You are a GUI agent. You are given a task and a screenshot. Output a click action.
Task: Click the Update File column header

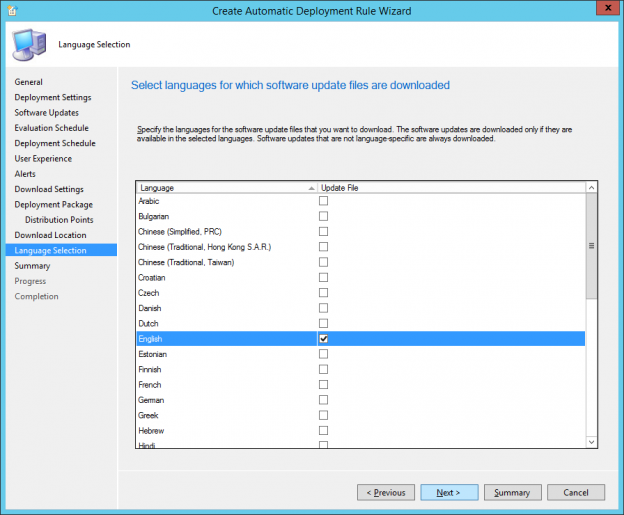450,187
